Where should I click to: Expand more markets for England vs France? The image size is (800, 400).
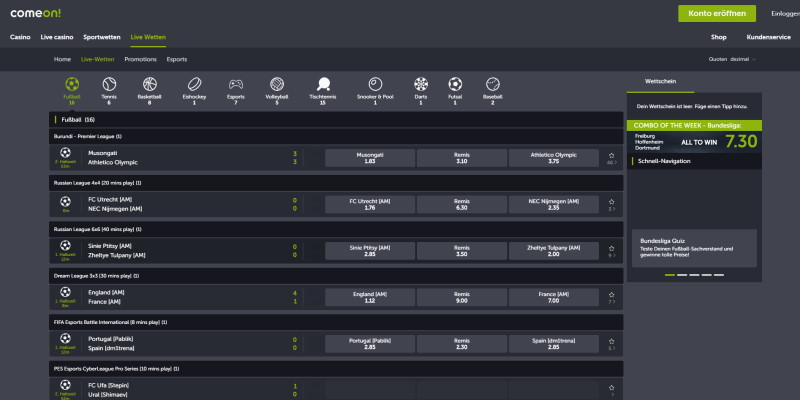click(612, 302)
